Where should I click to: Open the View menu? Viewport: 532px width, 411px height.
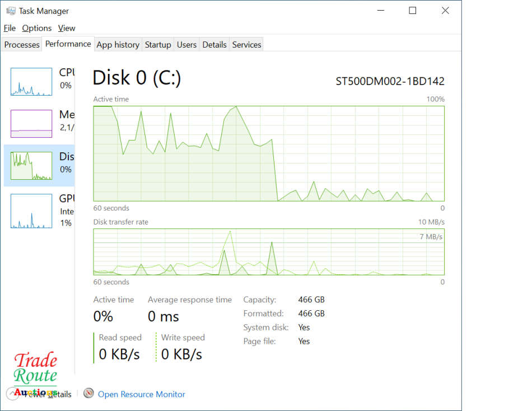(x=67, y=28)
